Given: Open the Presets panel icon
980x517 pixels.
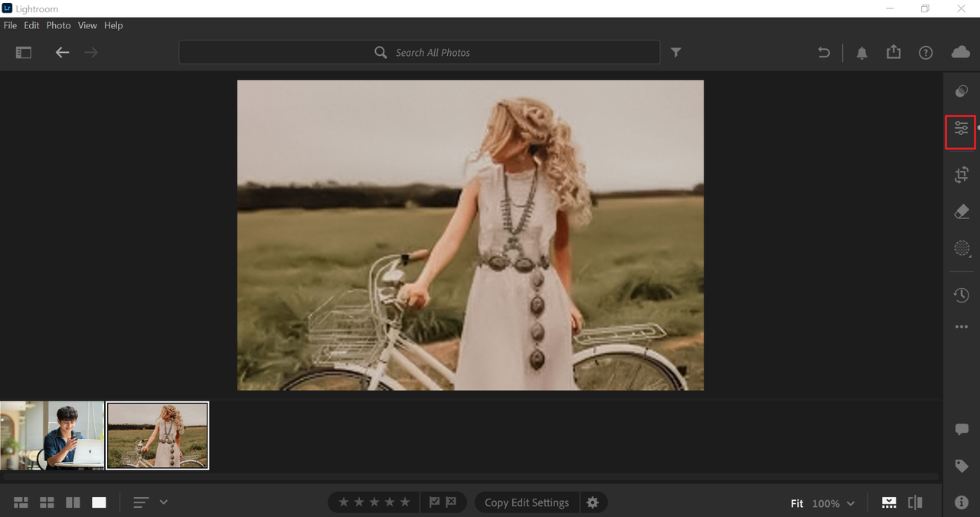Looking at the screenshot, I should click(962, 92).
